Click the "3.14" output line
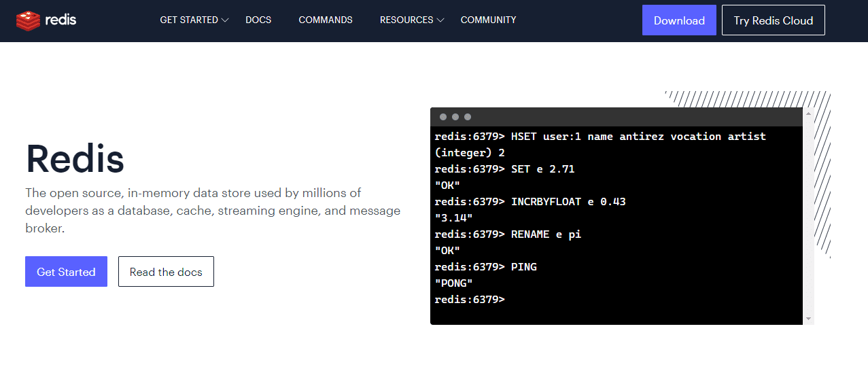The image size is (868, 369). click(x=453, y=217)
